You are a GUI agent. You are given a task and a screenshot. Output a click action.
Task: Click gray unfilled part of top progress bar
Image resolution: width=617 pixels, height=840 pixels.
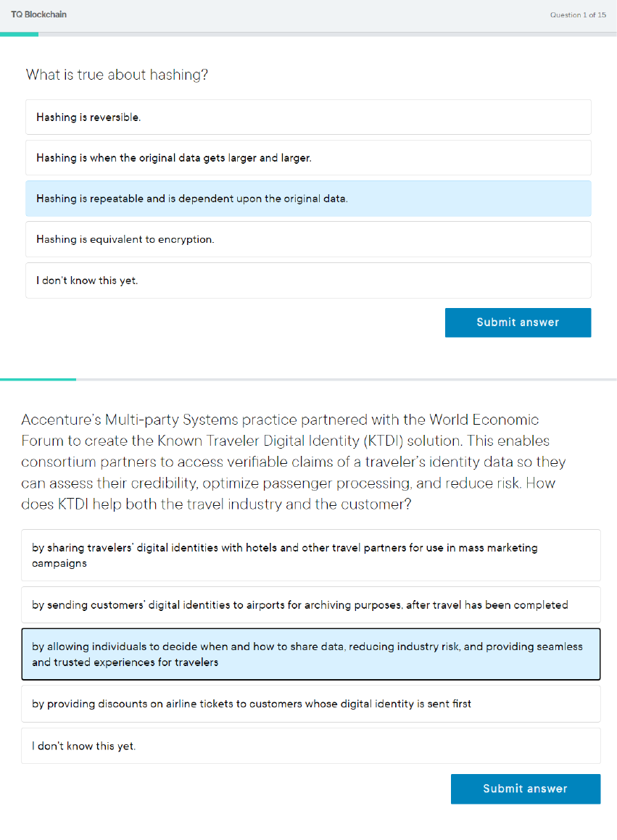click(326, 34)
